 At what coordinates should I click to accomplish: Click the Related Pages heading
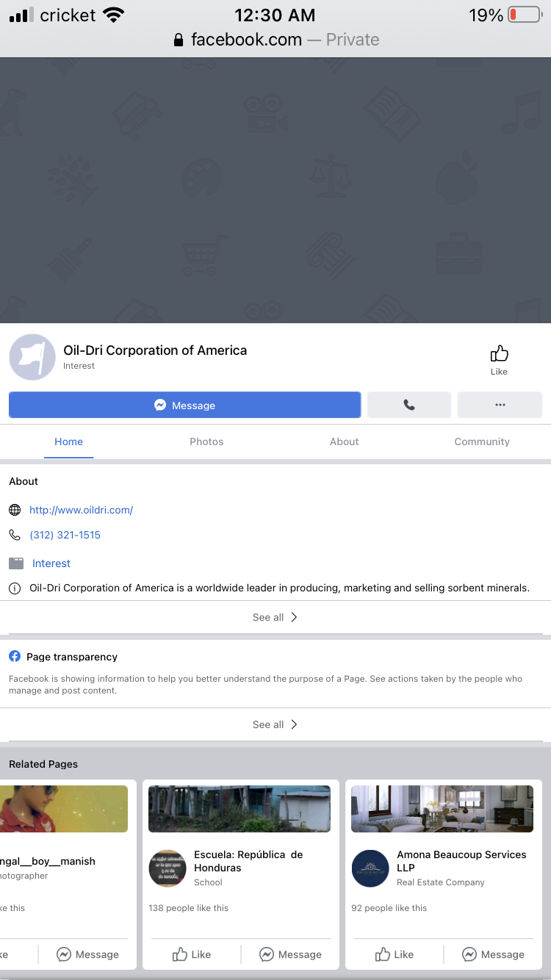(43, 764)
